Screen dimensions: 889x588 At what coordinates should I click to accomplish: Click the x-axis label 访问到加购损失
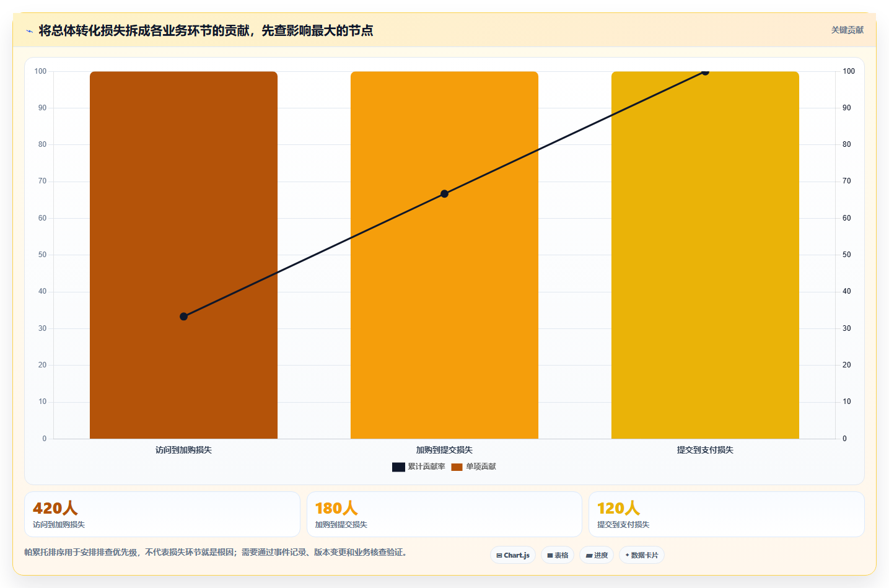coord(183,450)
